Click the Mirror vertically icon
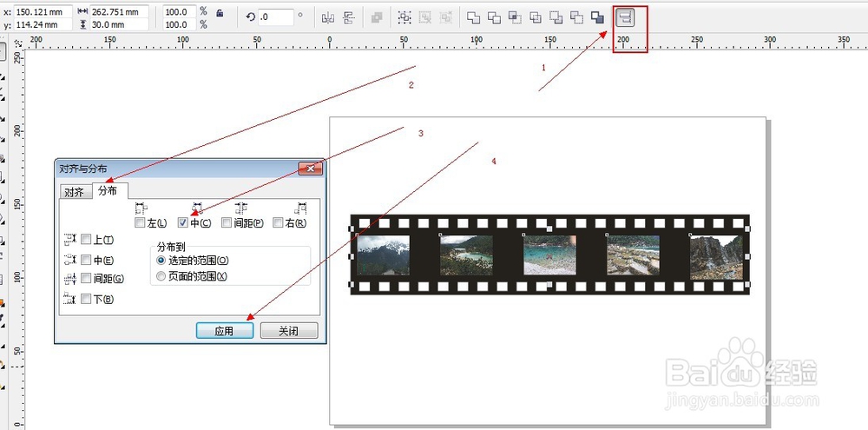This screenshot has width=868, height=430. pos(349,17)
